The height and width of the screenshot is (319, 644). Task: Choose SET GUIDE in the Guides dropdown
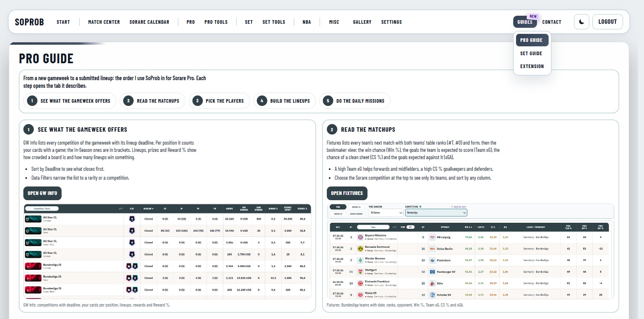[x=531, y=53]
